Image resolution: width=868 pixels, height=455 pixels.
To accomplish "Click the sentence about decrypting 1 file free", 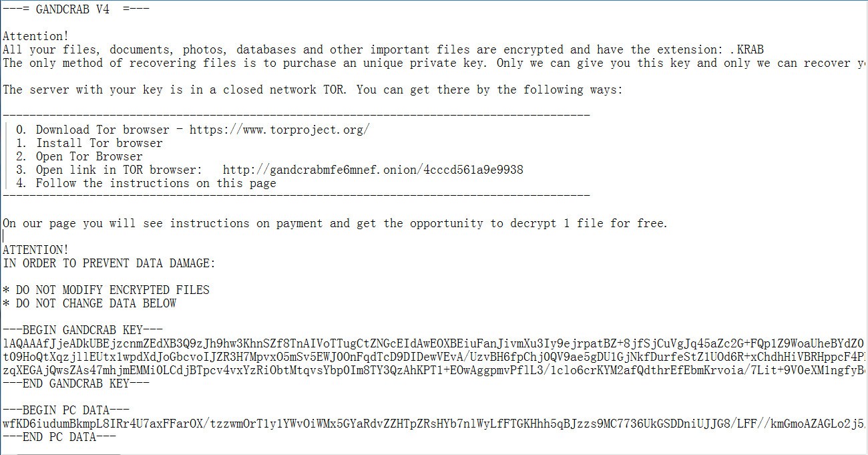I will [335, 223].
